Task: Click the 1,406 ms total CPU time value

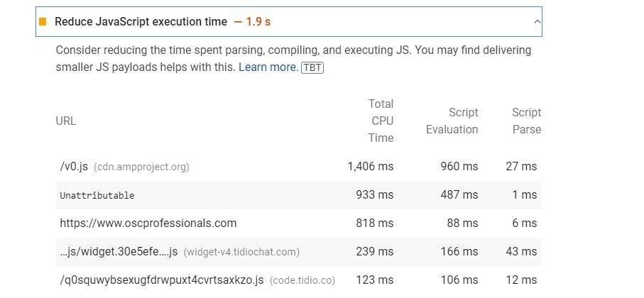Action: (x=370, y=167)
